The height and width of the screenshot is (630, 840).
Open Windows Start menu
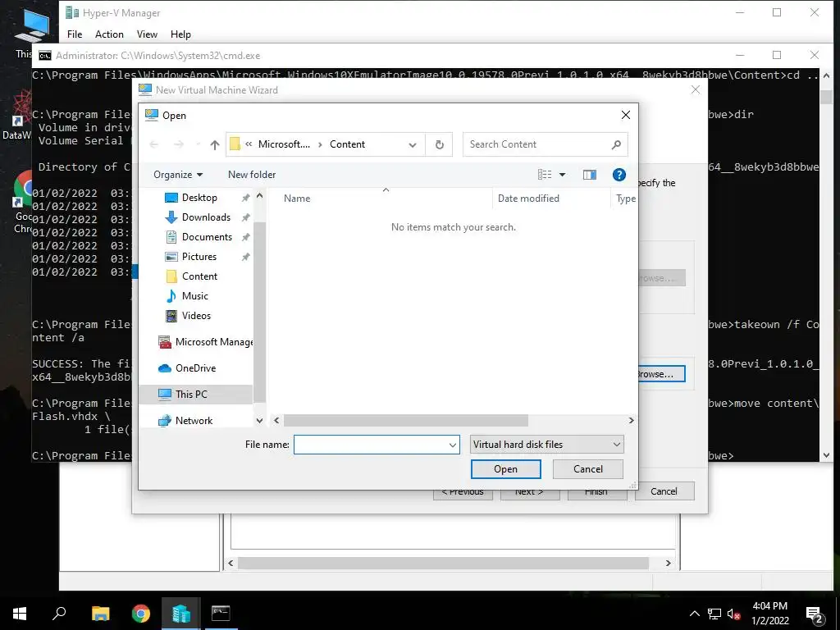pyautogui.click(x=20, y=614)
